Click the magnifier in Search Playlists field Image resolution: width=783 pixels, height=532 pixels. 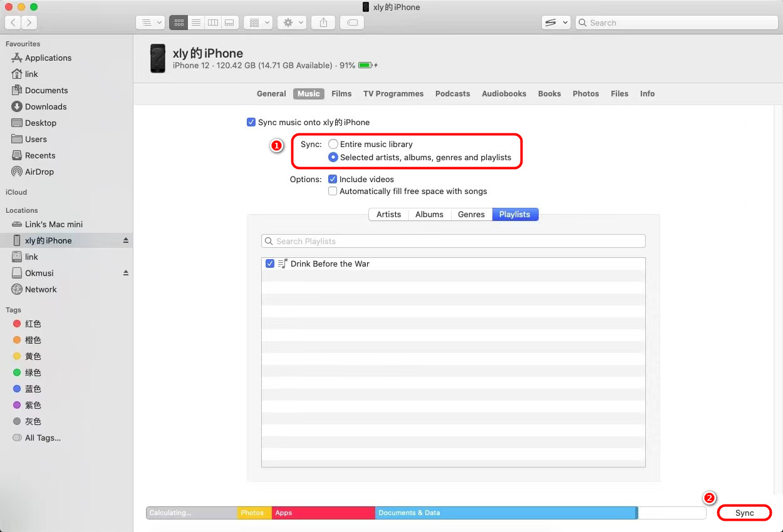pos(269,241)
